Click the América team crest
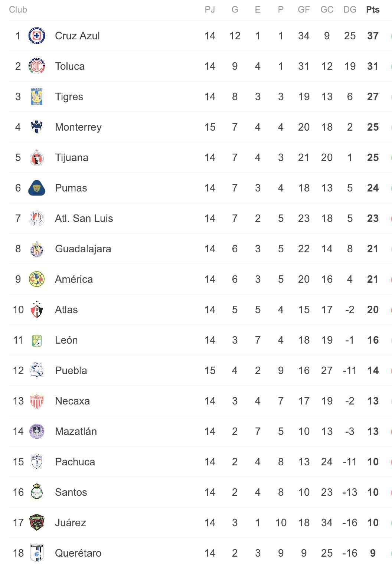 click(x=37, y=279)
